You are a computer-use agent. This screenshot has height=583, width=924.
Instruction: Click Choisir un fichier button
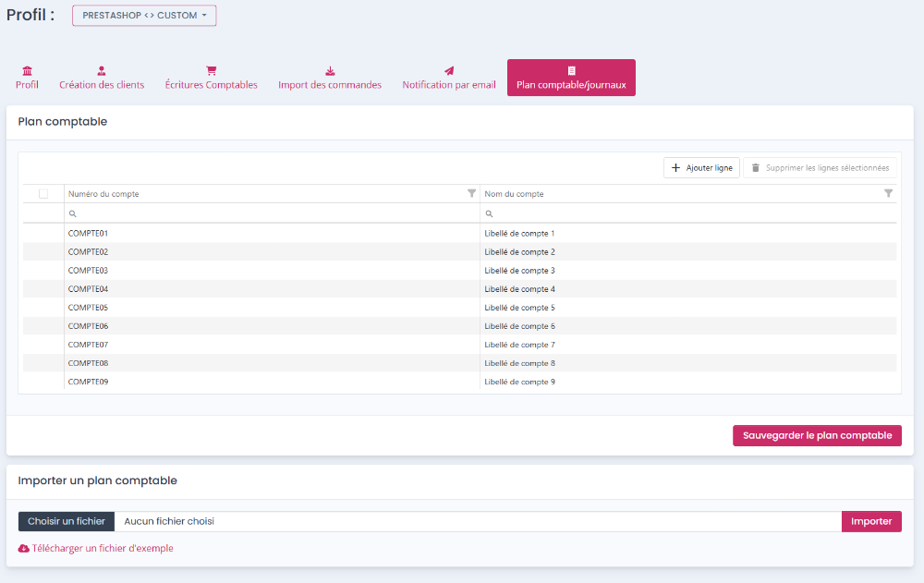click(x=66, y=521)
